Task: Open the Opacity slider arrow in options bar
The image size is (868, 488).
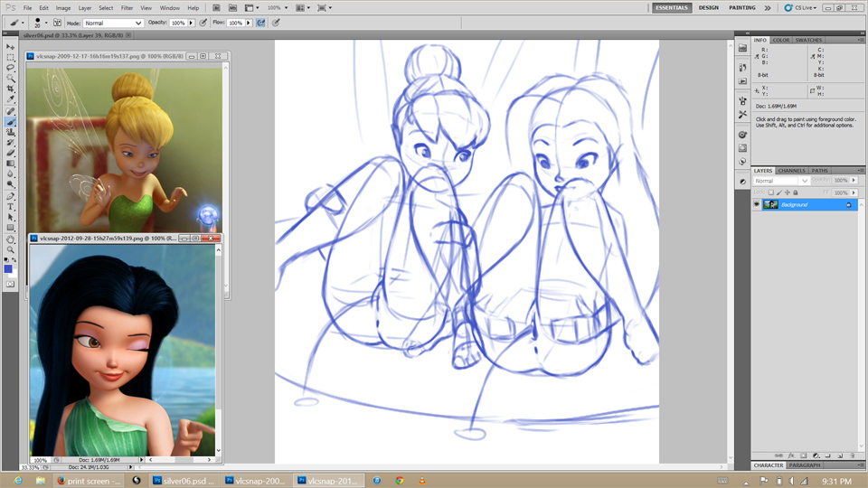Action: pyautogui.click(x=191, y=23)
